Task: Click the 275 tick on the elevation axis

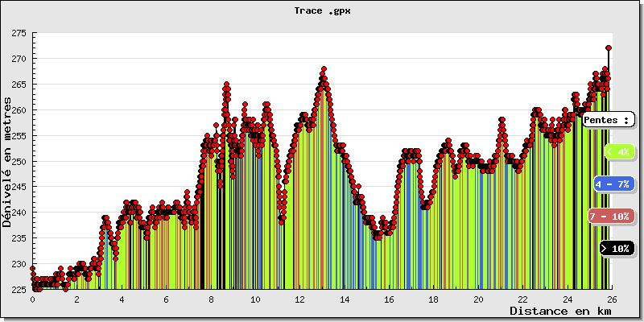Action: coord(17,33)
